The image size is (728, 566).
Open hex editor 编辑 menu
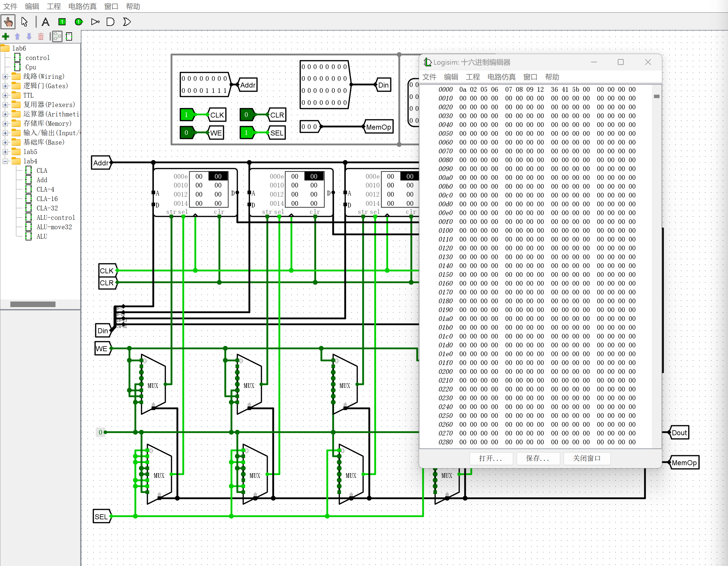451,77
